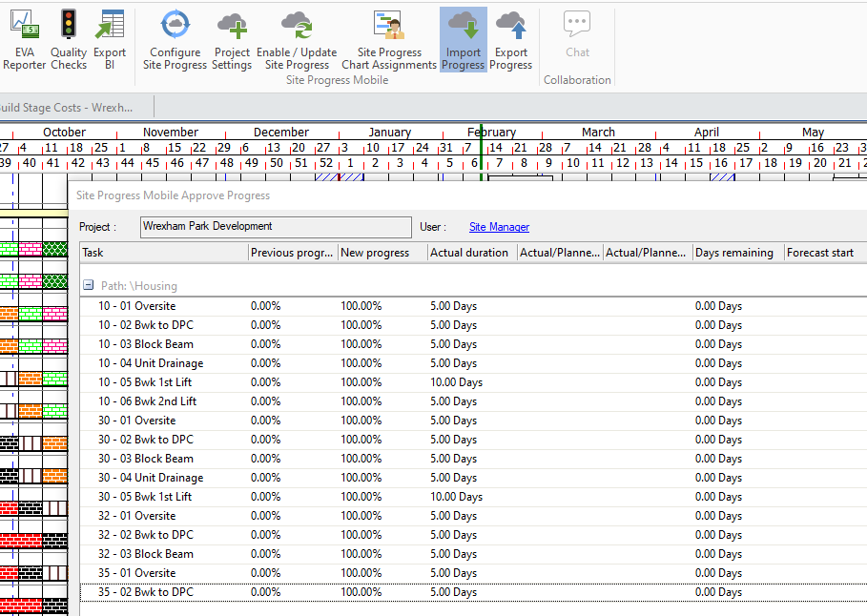The width and height of the screenshot is (867, 616).
Task: Select the 10 - 01 Oversite task row
Action: click(137, 306)
